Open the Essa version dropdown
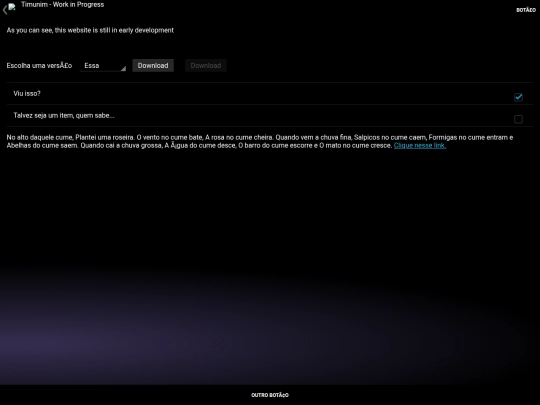 tap(103, 65)
